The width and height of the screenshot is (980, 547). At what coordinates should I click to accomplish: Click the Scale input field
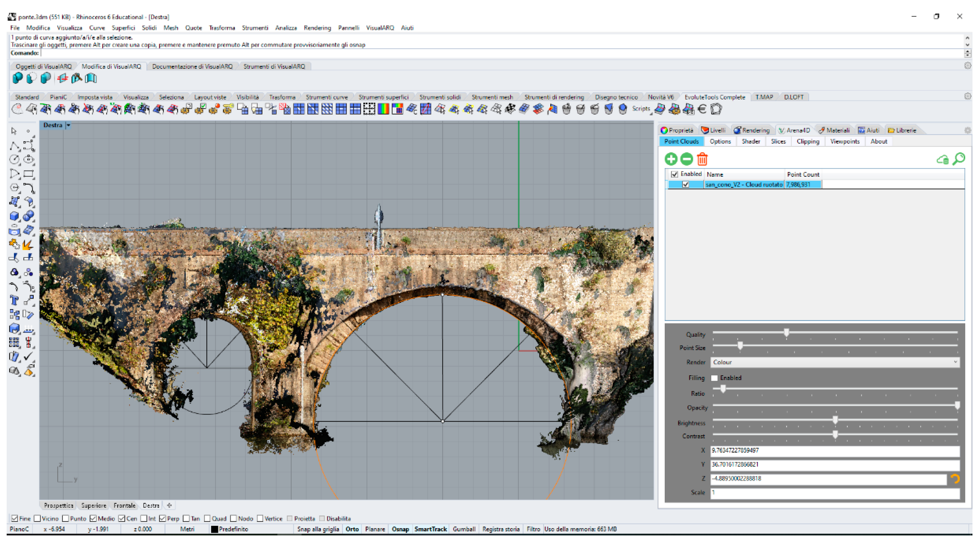[x=835, y=493]
